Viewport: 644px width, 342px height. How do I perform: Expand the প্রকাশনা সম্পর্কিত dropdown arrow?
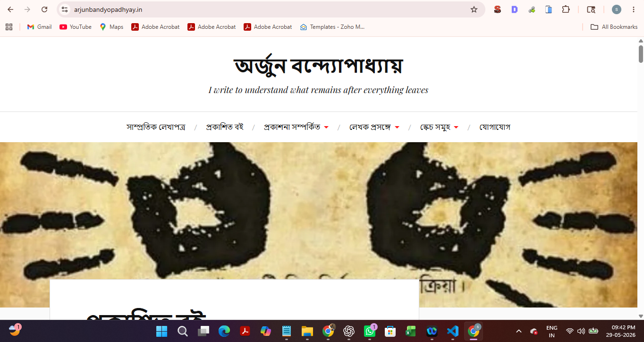coord(326,128)
